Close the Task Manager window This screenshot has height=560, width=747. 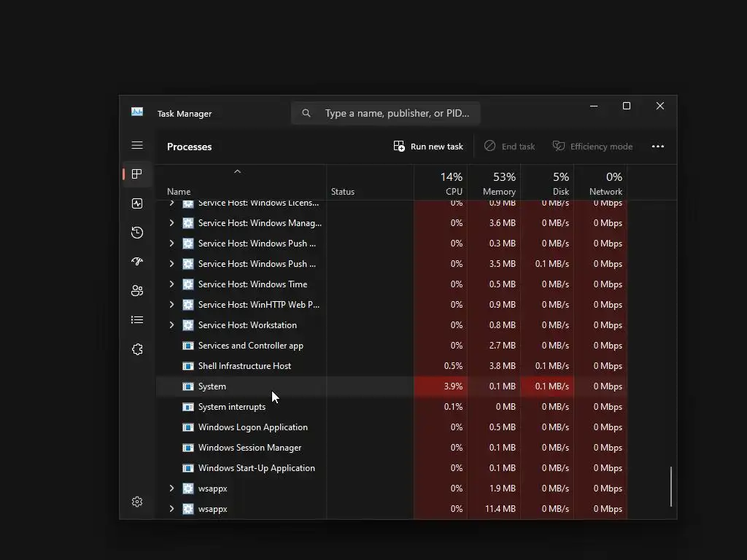[x=659, y=106]
